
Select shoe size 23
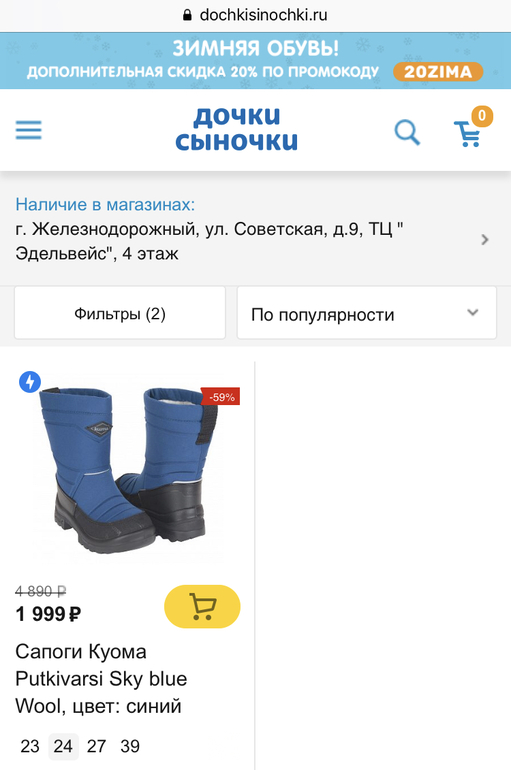coord(29,746)
